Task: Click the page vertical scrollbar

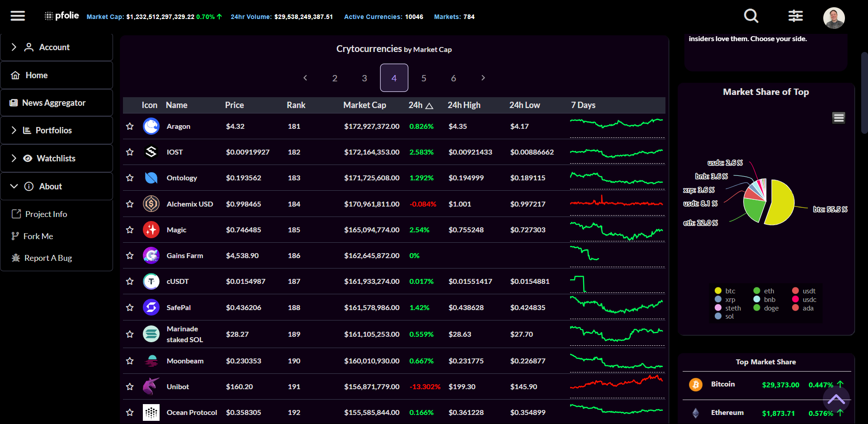Action: pyautogui.click(x=864, y=93)
